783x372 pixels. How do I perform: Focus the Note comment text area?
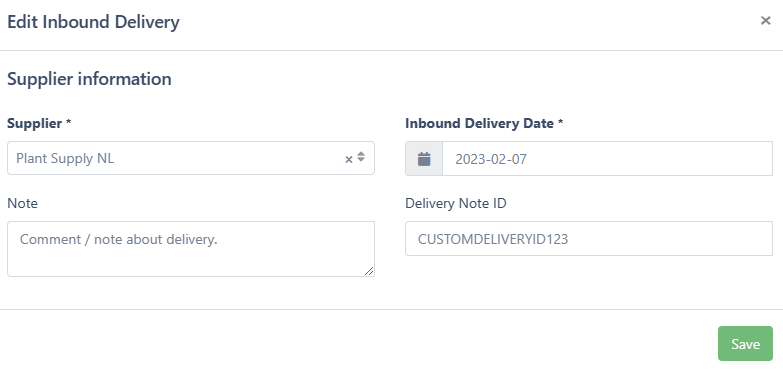(191, 249)
